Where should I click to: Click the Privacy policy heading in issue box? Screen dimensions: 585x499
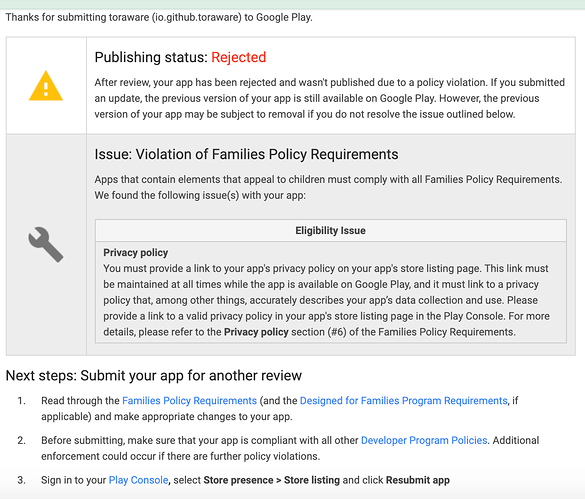(136, 253)
